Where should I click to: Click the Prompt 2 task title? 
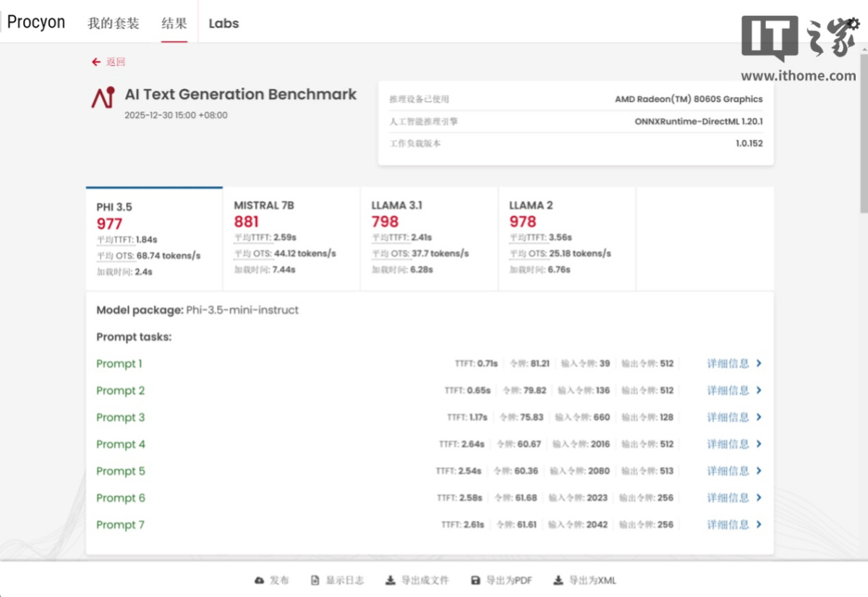point(121,391)
